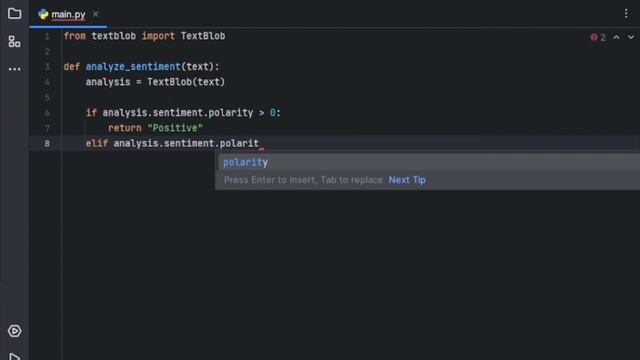
Task: Place cursor on analysis = TextBlob(text) line
Action: point(155,82)
